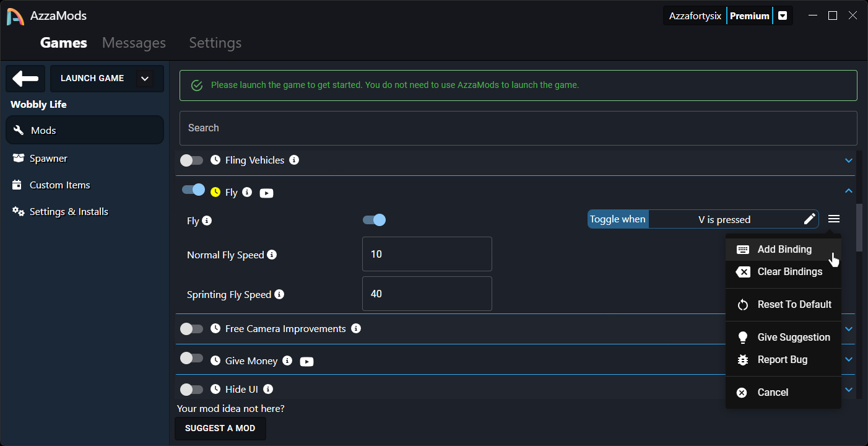868x446 pixels.
Task: Click the AzzaMods logo
Action: point(14,15)
